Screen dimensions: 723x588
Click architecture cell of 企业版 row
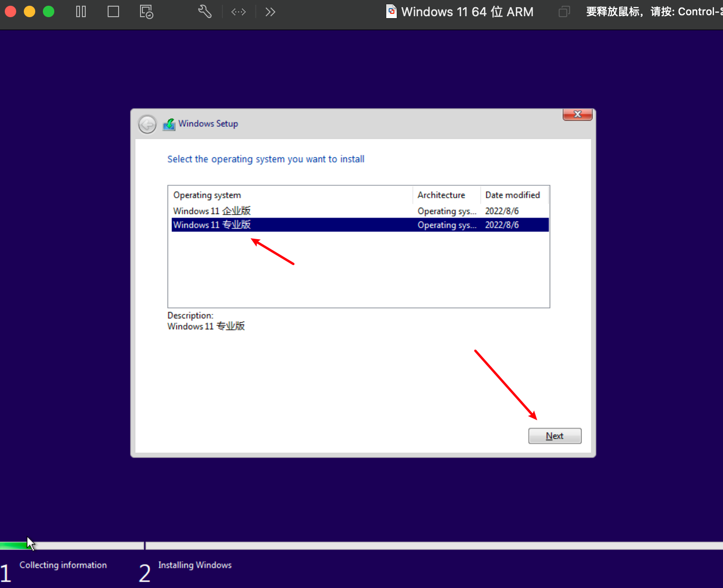coord(447,211)
